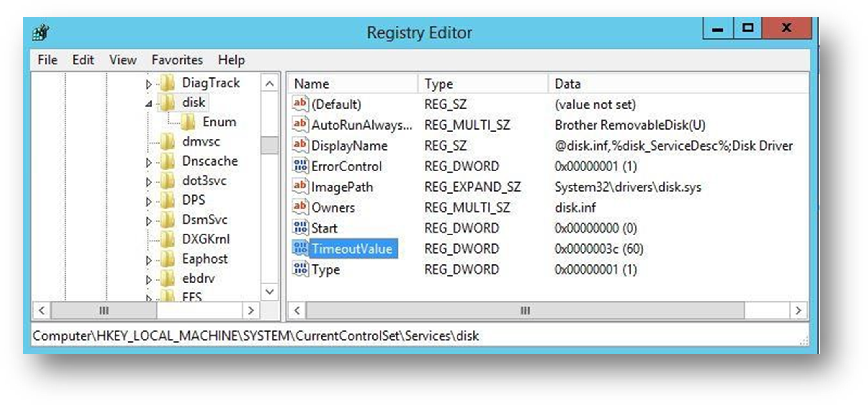868x405 pixels.
Task: Open the Edit menu
Action: pyautogui.click(x=83, y=60)
